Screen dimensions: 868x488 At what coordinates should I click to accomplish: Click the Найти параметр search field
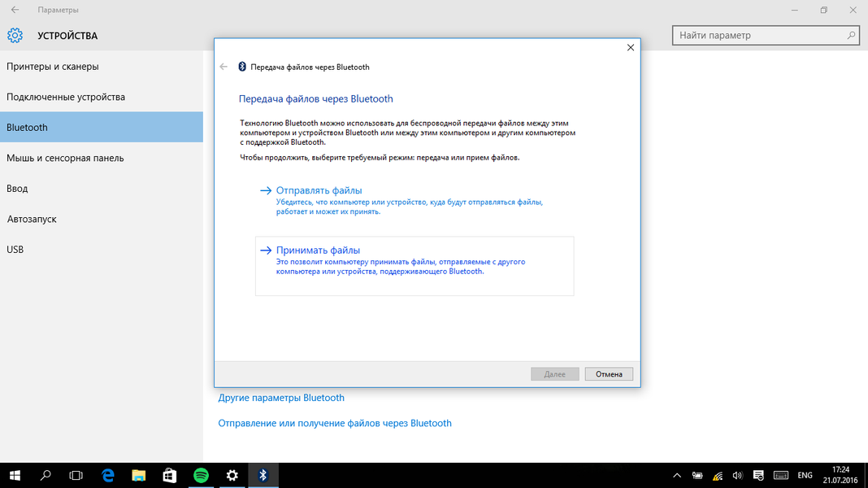(x=766, y=36)
